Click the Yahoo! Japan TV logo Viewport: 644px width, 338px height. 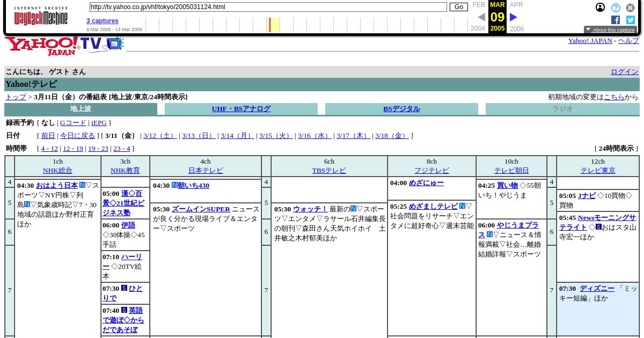coord(64,46)
